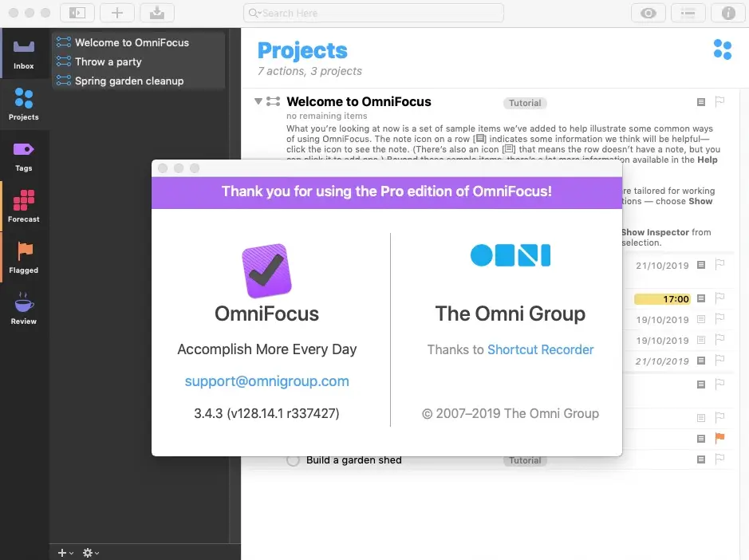
Task: Select the Throw a party project
Action: coord(139,61)
